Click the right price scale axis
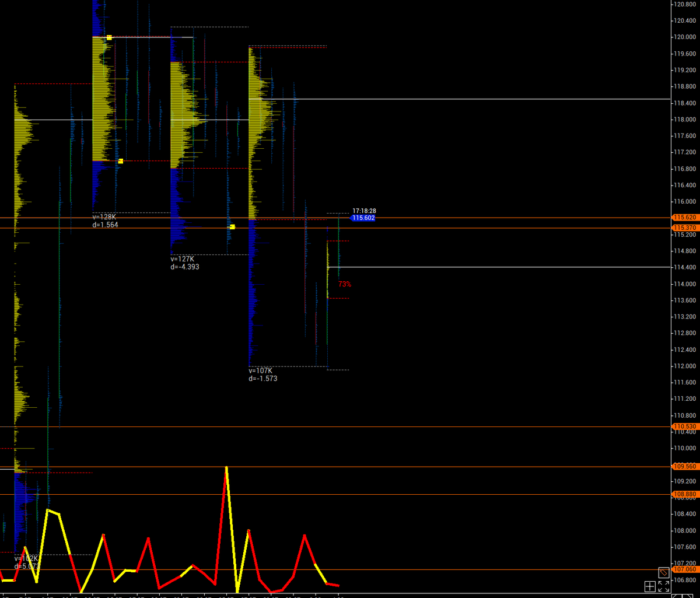 684,321
